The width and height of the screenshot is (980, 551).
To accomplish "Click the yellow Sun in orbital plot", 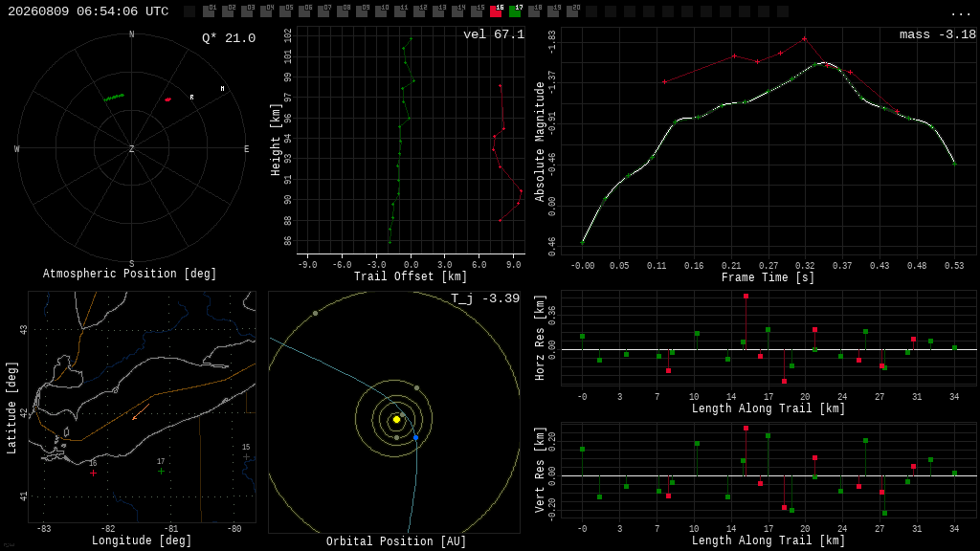I will [x=396, y=420].
